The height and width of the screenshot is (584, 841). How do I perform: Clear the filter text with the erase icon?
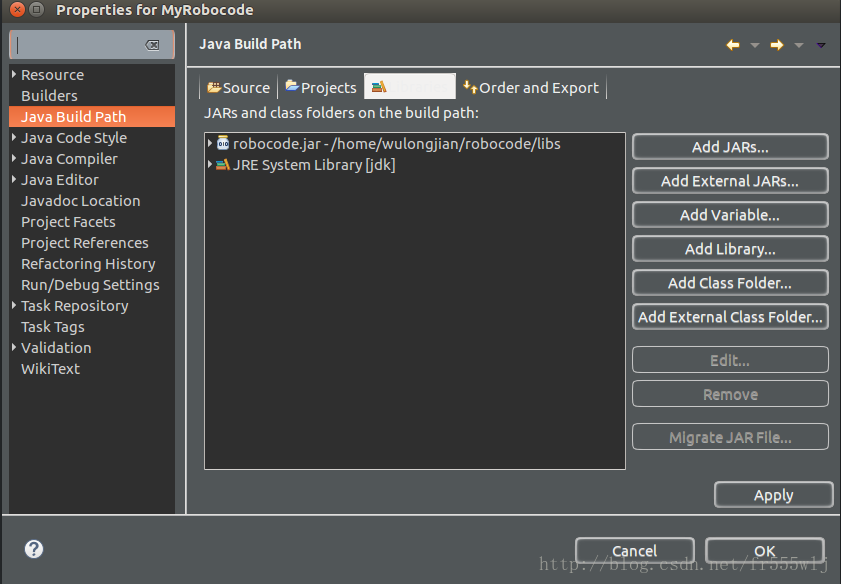click(152, 45)
